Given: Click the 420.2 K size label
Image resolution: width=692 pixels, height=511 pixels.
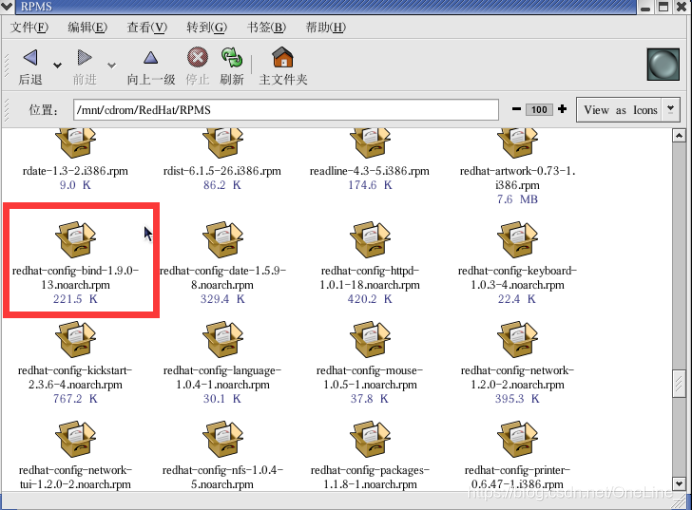Looking at the screenshot, I should click(370, 299).
